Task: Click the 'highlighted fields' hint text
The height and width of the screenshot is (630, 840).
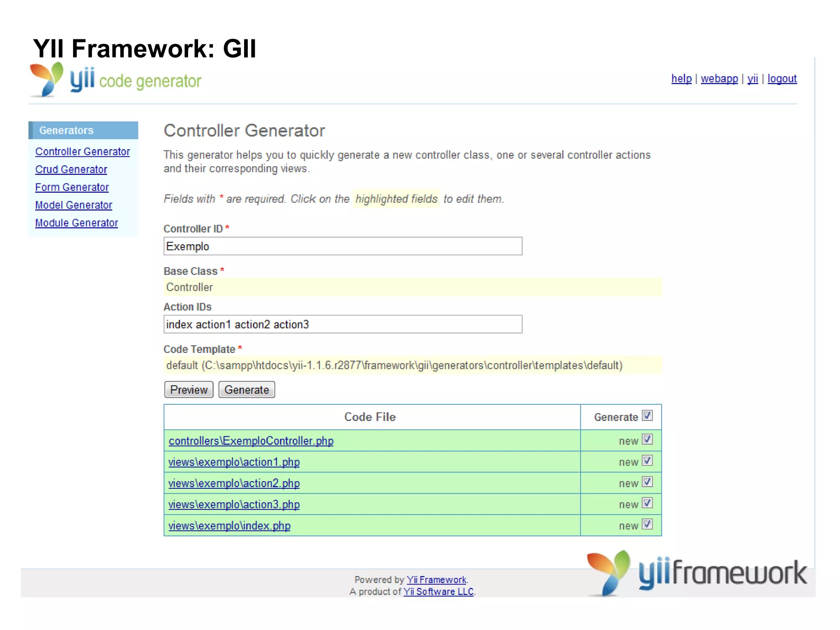Action: (396, 199)
